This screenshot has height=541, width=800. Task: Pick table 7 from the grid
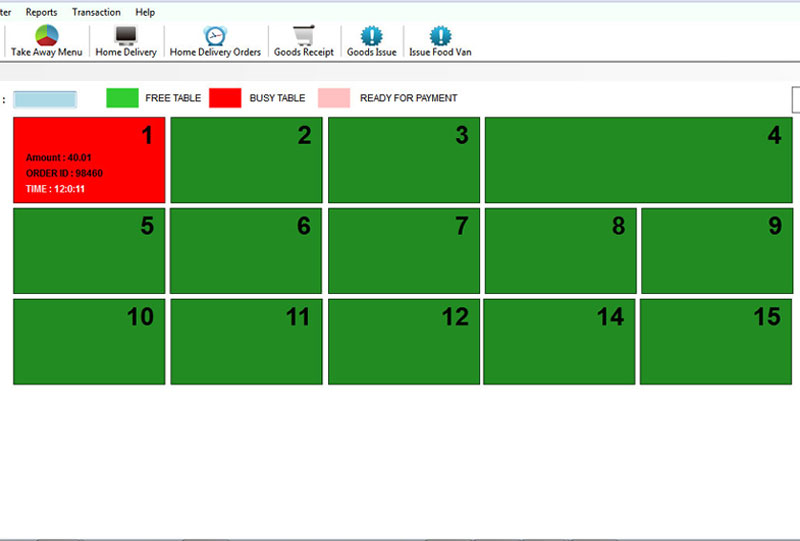(x=404, y=251)
